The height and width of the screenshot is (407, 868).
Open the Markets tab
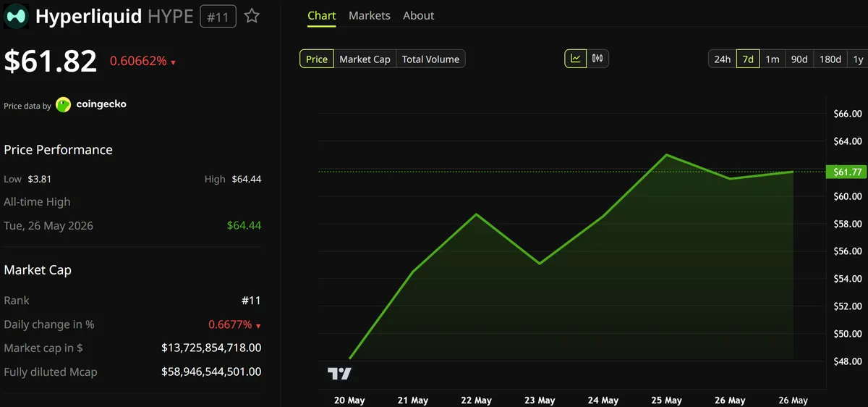370,15
